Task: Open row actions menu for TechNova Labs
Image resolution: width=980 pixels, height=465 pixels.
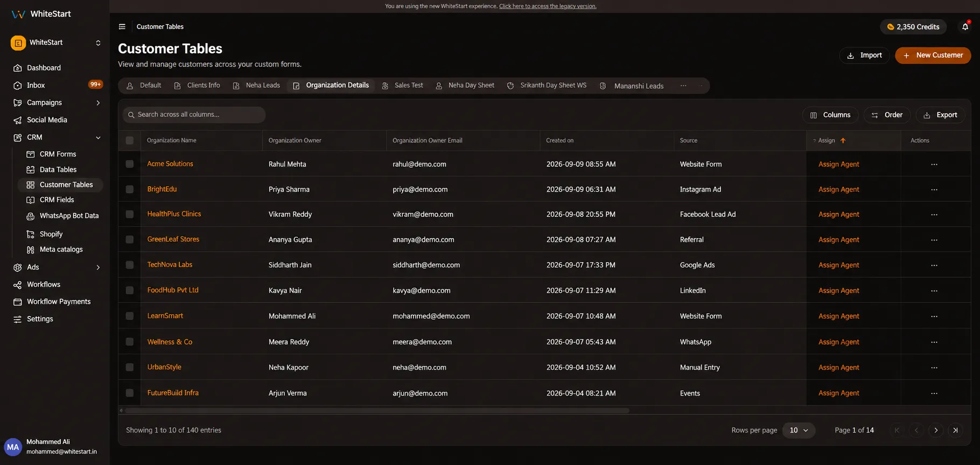Action: click(x=934, y=265)
